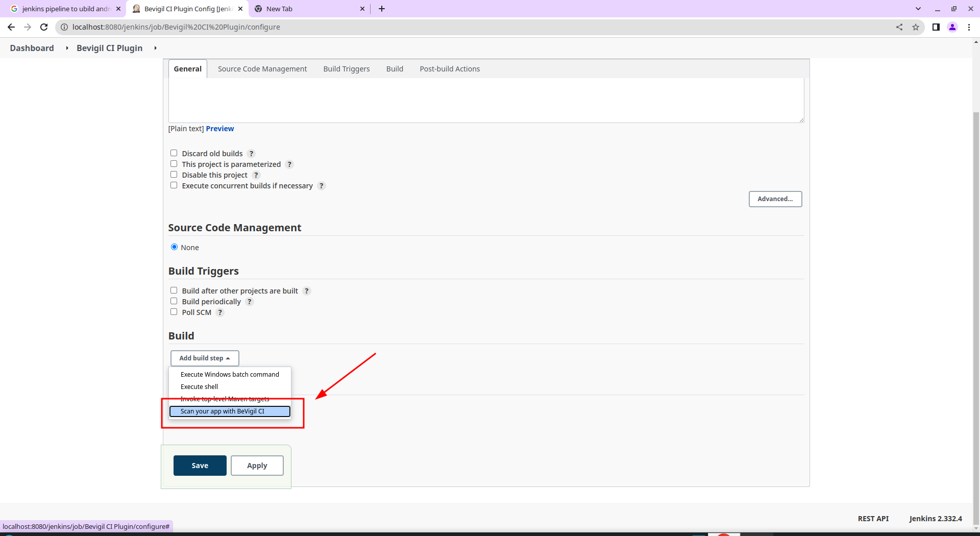Apply the configuration changes

coord(257,466)
